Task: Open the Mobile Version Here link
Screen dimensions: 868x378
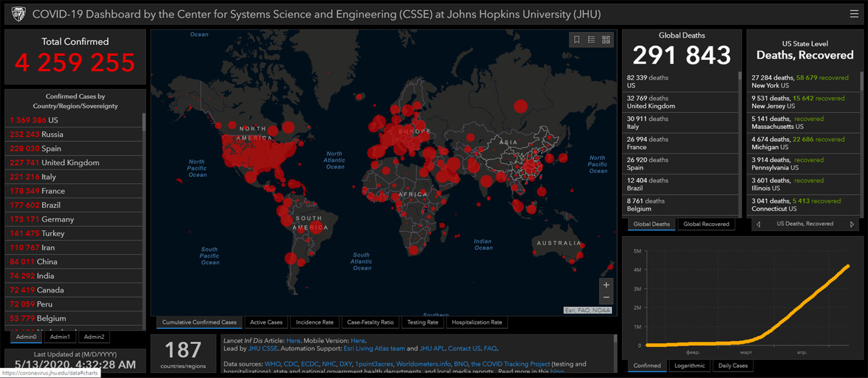Action: (357, 340)
